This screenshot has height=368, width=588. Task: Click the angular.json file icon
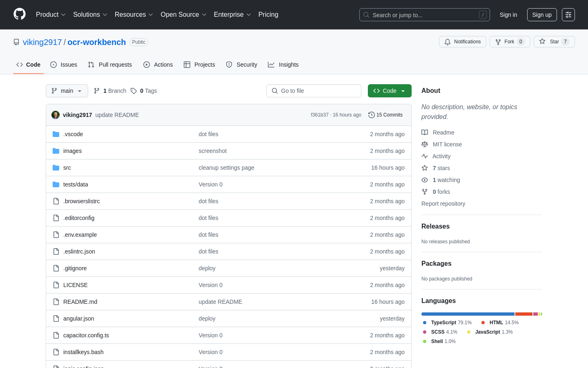tap(56, 319)
